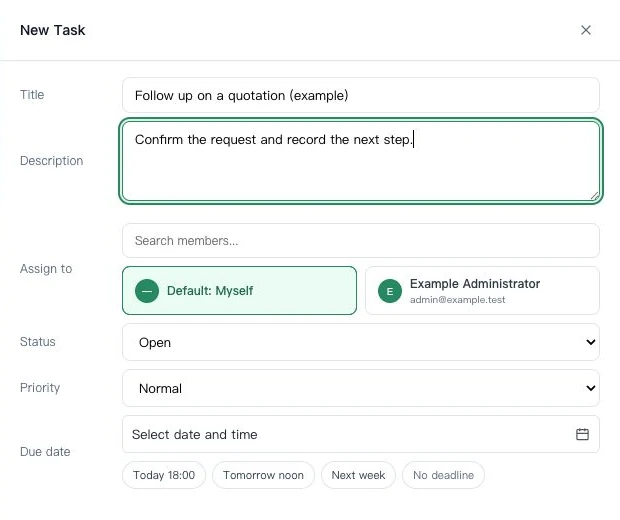Click the Due date label
The image size is (620, 520).
click(x=45, y=452)
